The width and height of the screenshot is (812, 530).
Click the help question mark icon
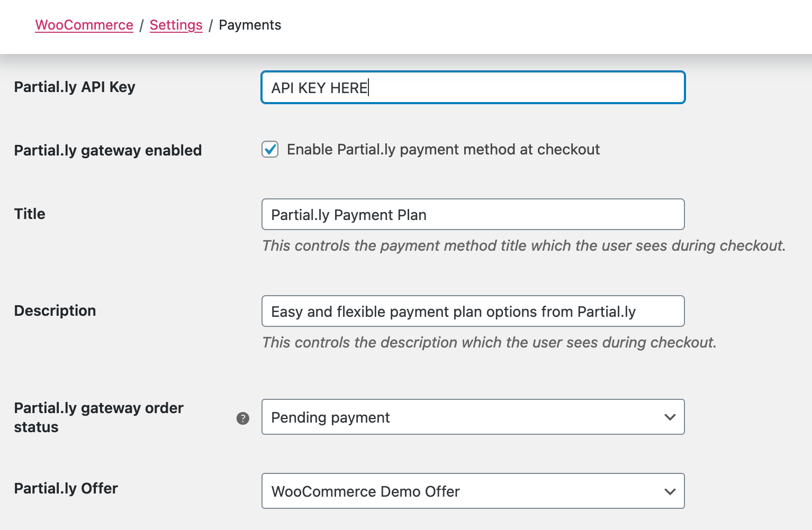(x=242, y=418)
